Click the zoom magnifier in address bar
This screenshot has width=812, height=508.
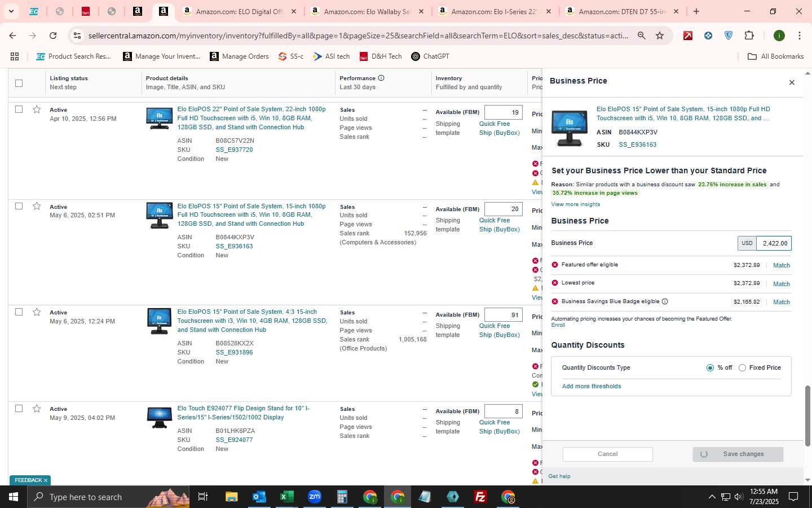coord(642,36)
